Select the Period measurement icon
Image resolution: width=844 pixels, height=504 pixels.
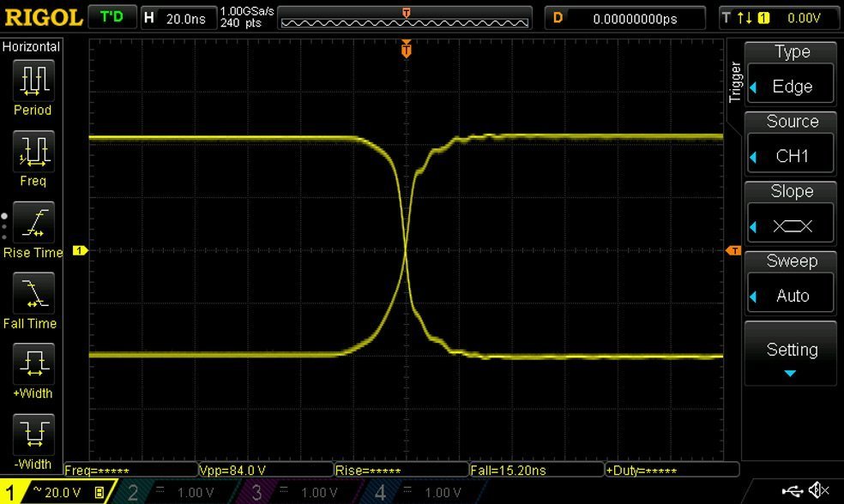(33, 81)
